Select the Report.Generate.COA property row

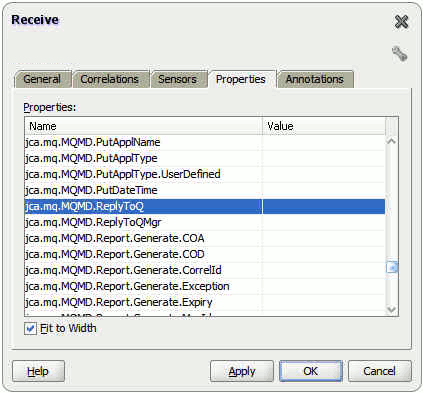pos(205,238)
